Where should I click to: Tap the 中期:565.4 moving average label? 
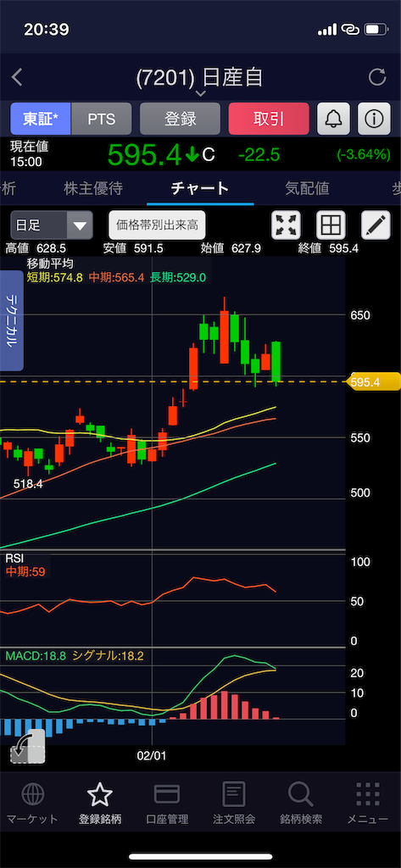coord(115,277)
